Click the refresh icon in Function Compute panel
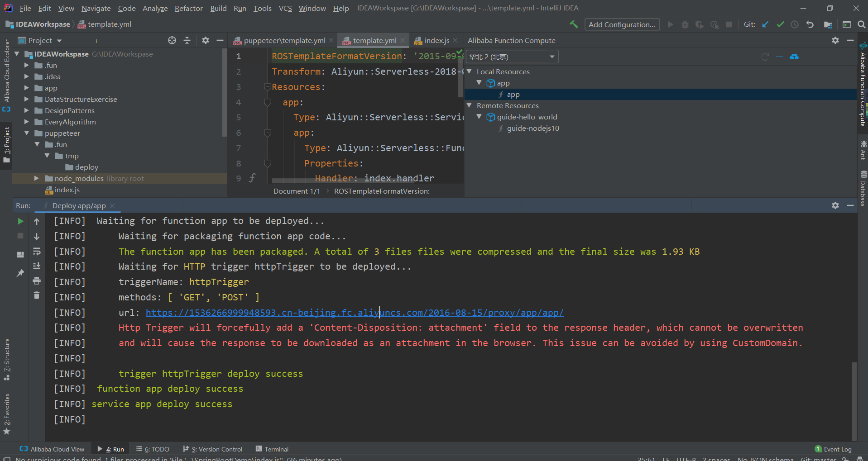 coord(765,57)
